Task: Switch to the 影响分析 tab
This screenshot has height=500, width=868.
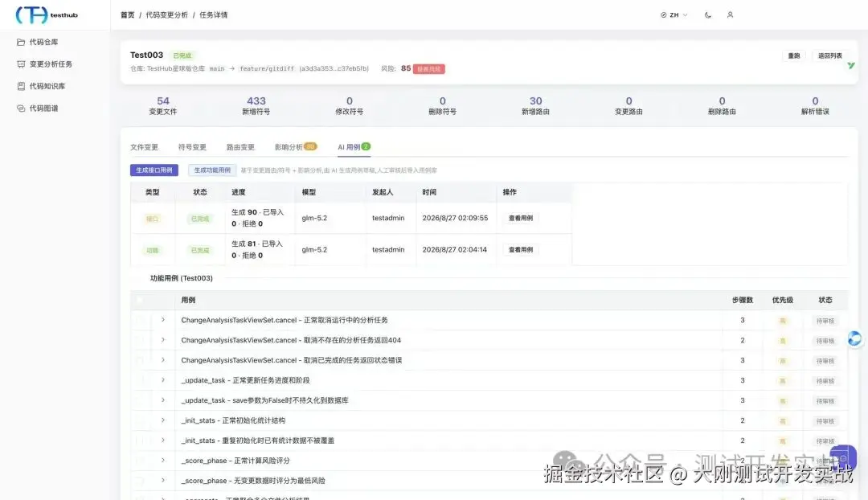Action: [x=296, y=147]
